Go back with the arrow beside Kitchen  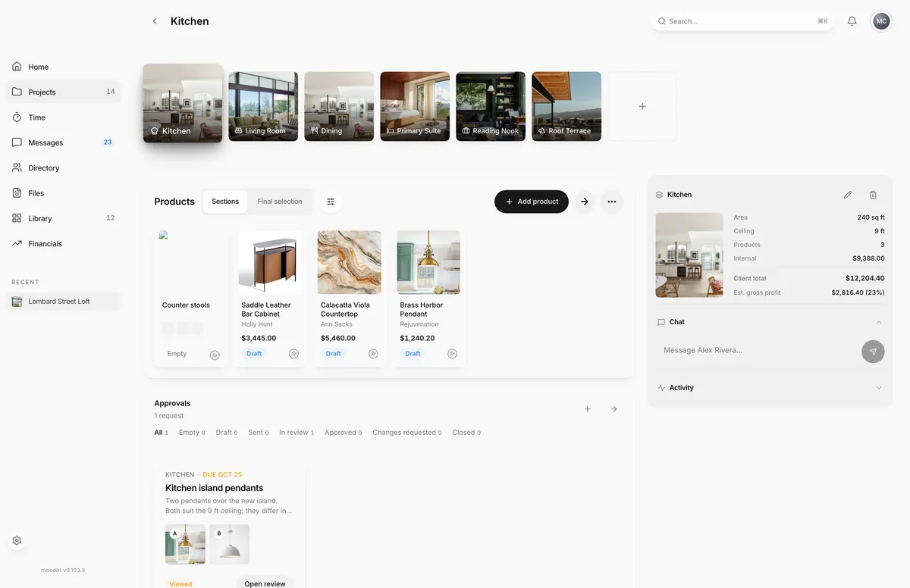coord(155,21)
